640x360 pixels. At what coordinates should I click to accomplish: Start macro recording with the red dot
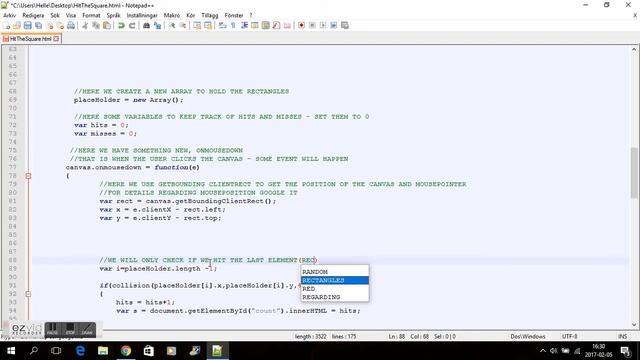(301, 25)
